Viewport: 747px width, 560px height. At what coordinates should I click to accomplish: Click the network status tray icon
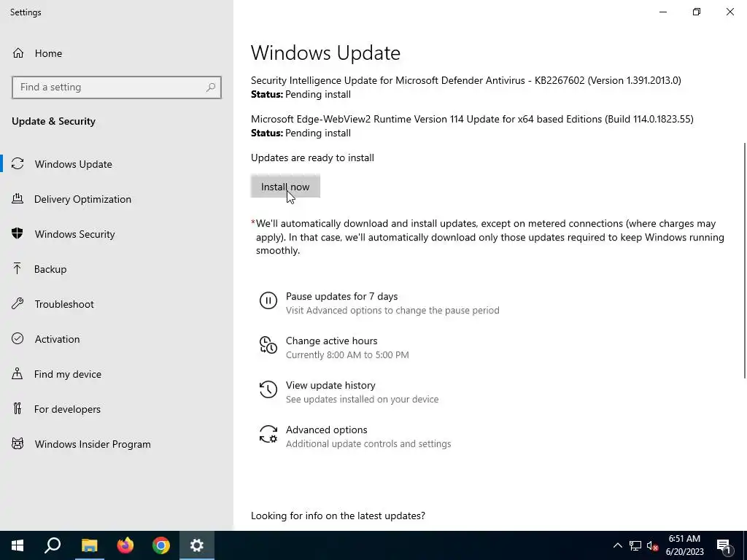pyautogui.click(x=635, y=545)
